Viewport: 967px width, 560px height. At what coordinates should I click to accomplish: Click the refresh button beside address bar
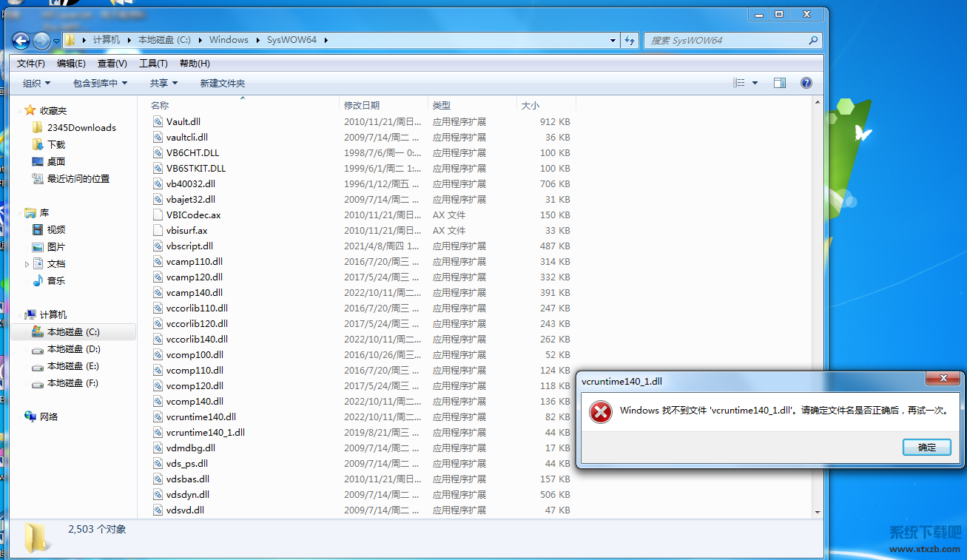630,40
